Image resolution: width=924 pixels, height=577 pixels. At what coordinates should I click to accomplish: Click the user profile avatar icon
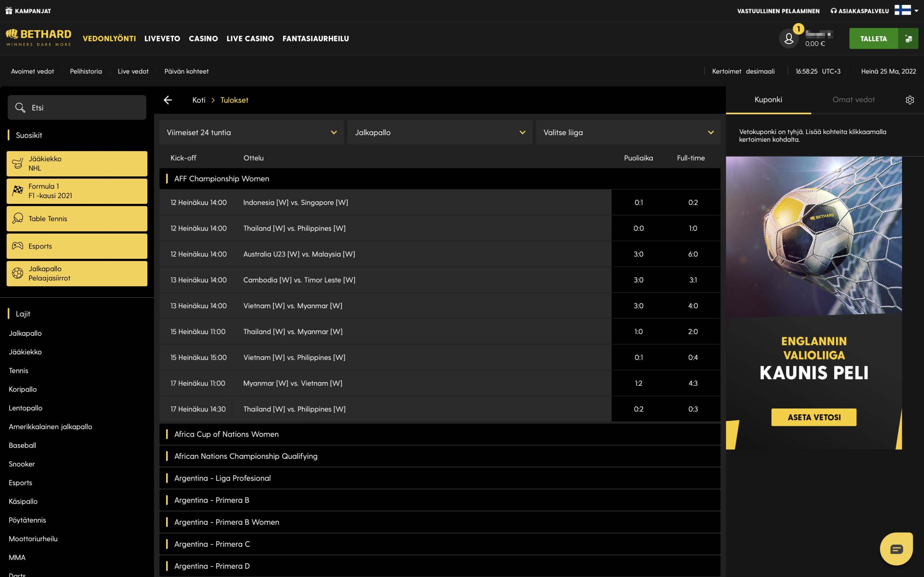[x=788, y=39]
